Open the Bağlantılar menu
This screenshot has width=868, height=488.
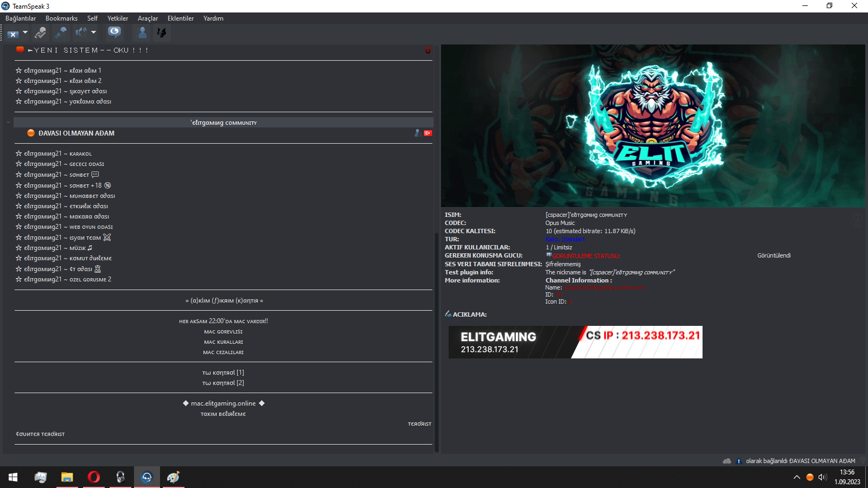tap(21, 18)
